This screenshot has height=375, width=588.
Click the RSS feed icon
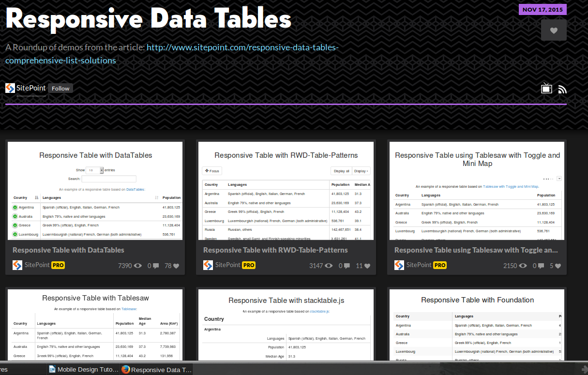tap(562, 89)
